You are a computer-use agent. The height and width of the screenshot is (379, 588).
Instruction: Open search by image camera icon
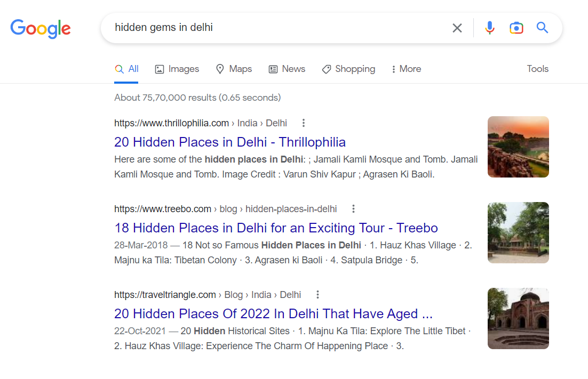pos(516,28)
